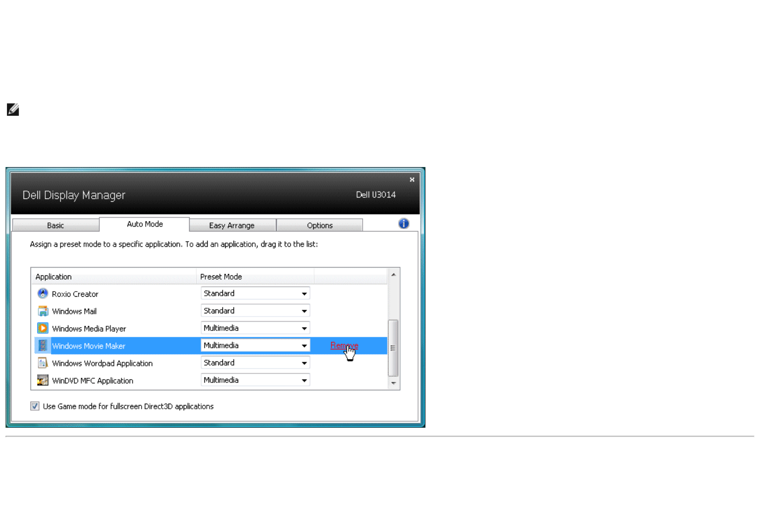This screenshot has height=532, width=760.
Task: Click the list scroll up arrow
Action: click(394, 275)
